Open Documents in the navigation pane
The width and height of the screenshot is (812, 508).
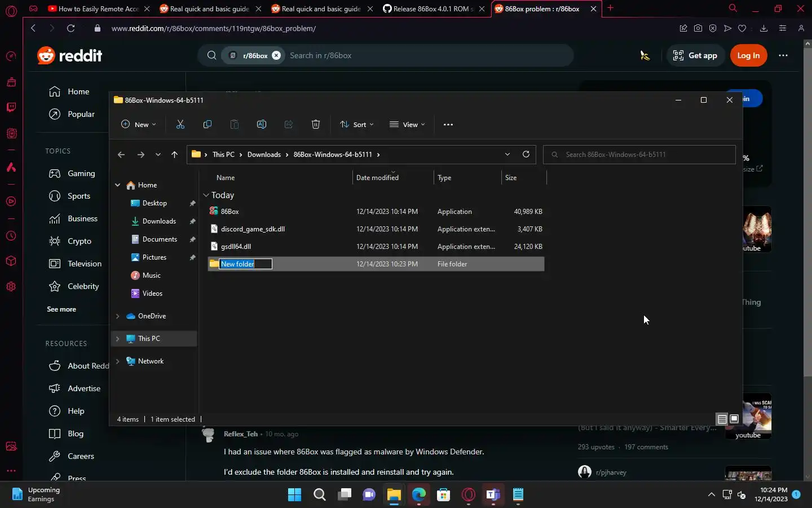click(x=160, y=239)
